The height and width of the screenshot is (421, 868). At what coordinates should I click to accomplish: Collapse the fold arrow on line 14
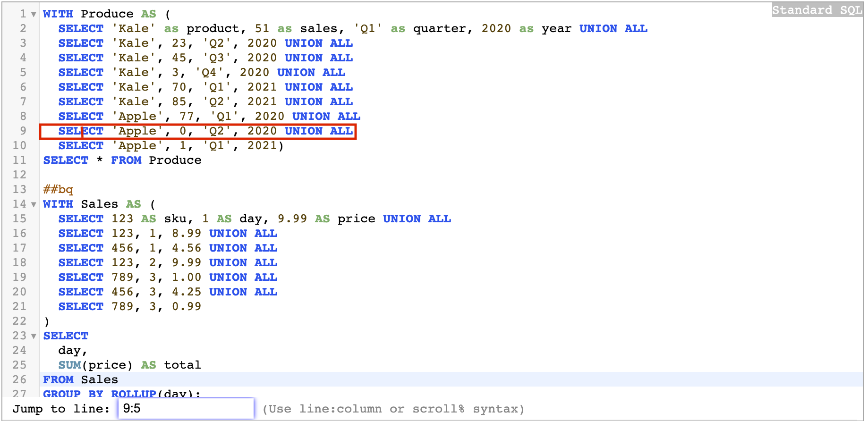34,205
